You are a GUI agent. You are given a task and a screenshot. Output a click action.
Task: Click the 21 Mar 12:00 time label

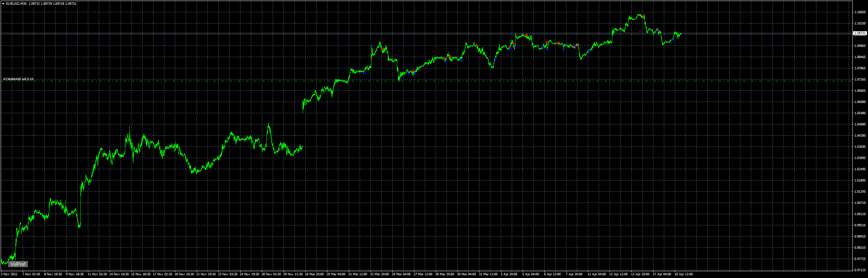pyautogui.click(x=358, y=274)
